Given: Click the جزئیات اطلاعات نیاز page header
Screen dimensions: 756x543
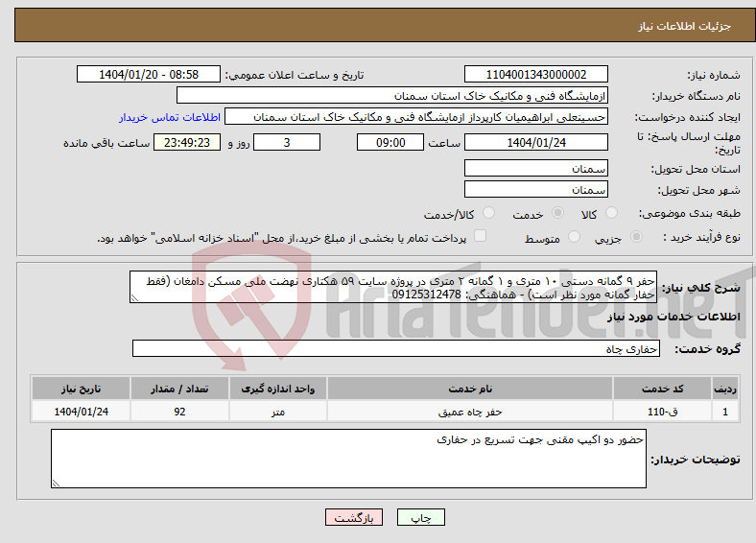Looking at the screenshot, I should pyautogui.click(x=685, y=26).
